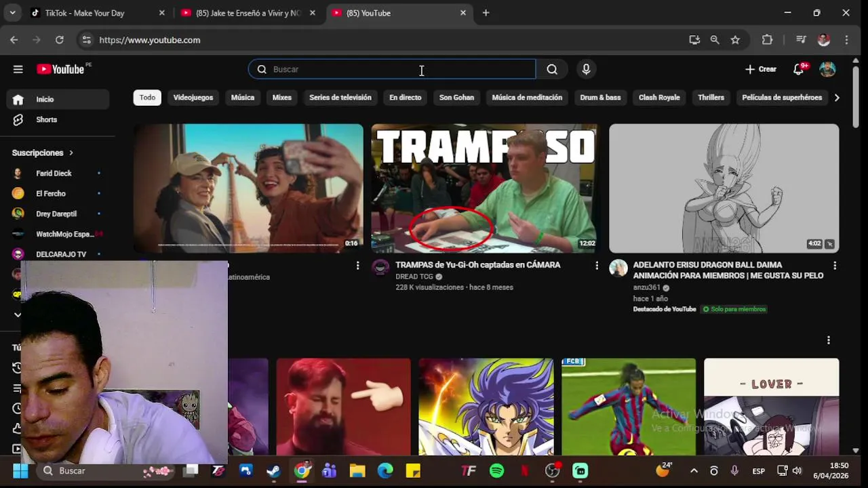Open the Erisu Dragon Ball Daima thumbnail
This screenshot has width=868, height=488.
coord(724,188)
